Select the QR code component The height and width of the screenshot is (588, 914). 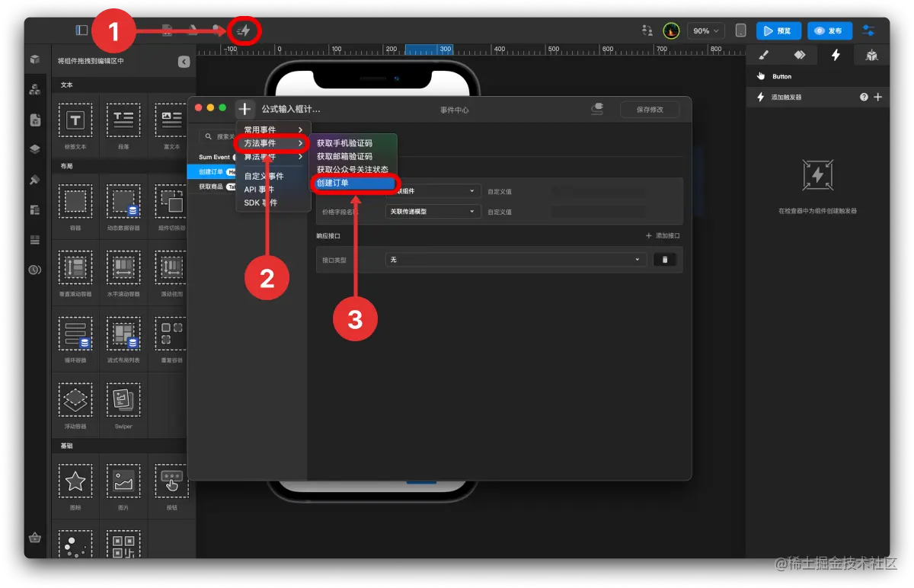[x=123, y=545]
